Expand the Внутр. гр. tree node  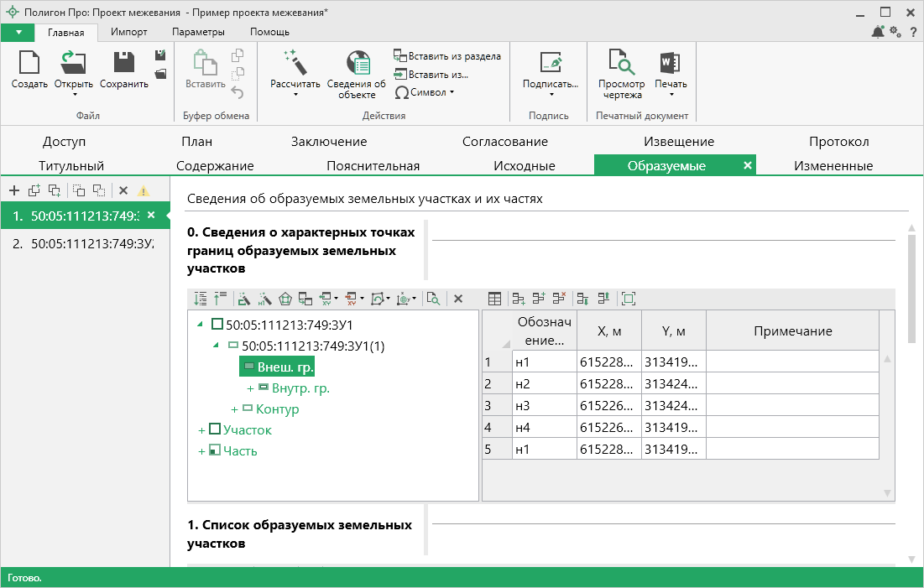tap(250, 388)
